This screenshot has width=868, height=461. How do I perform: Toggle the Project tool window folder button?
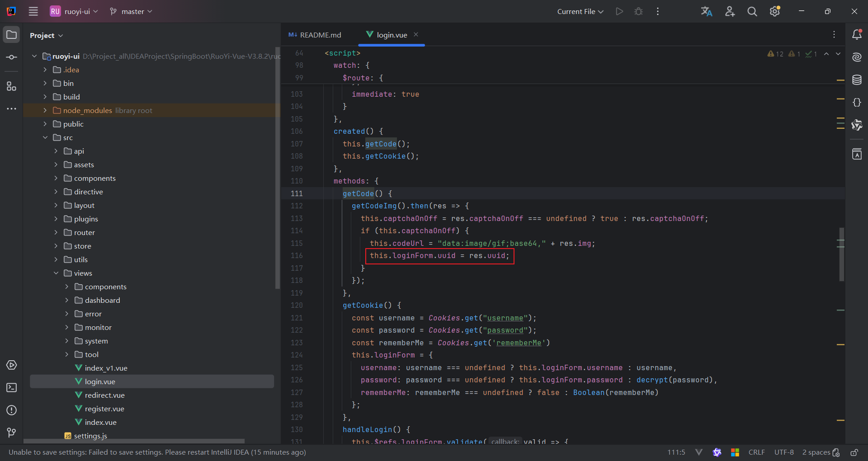tap(12, 35)
